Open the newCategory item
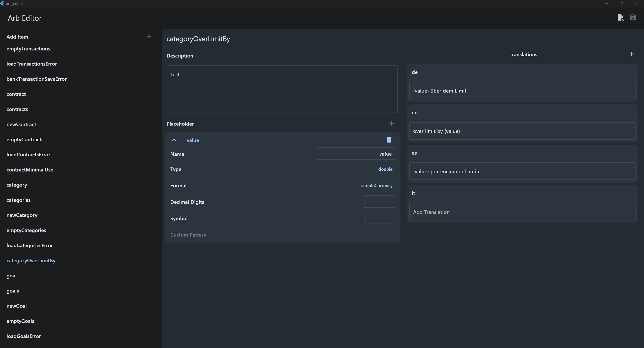Viewport: 644px width, 348px height. pyautogui.click(x=22, y=215)
